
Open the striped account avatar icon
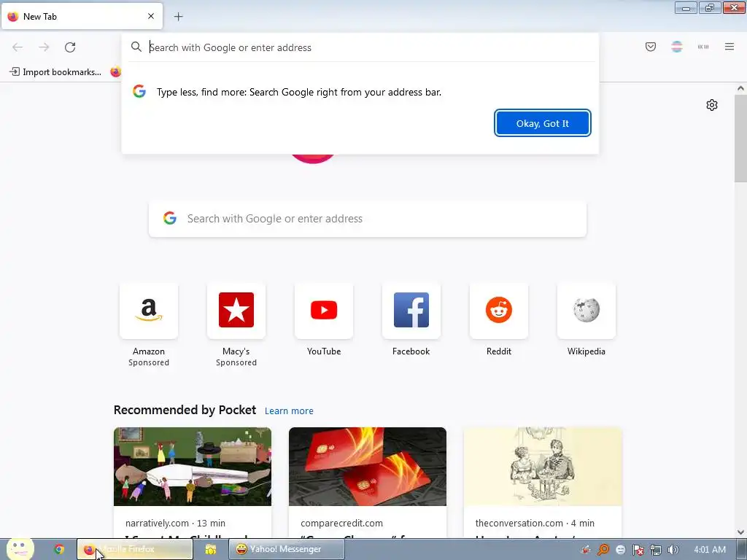tap(677, 47)
